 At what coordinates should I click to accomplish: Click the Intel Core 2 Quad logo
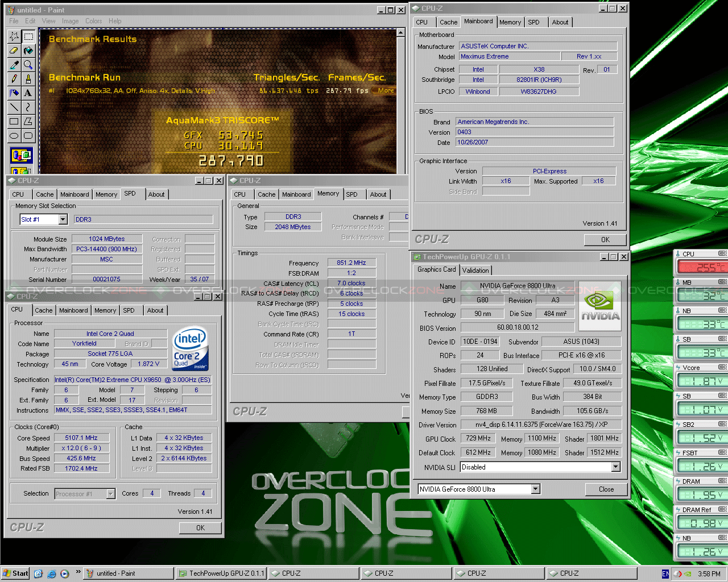tap(191, 349)
